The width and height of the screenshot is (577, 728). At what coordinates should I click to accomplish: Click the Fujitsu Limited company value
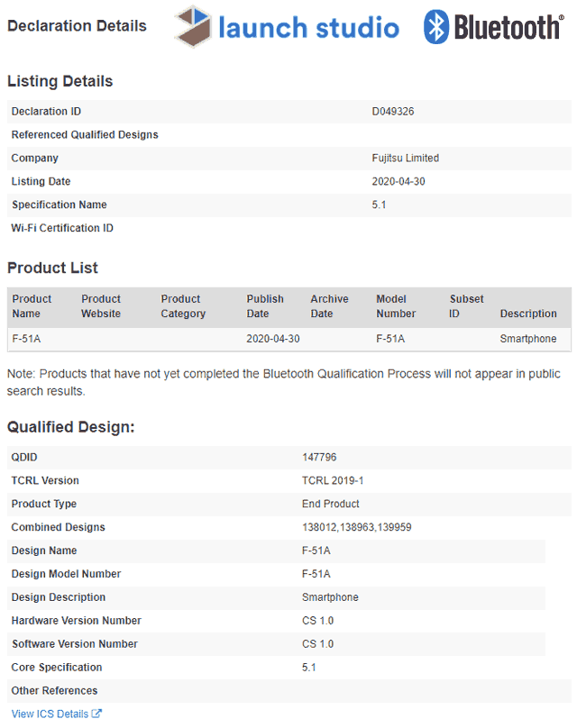click(x=405, y=159)
